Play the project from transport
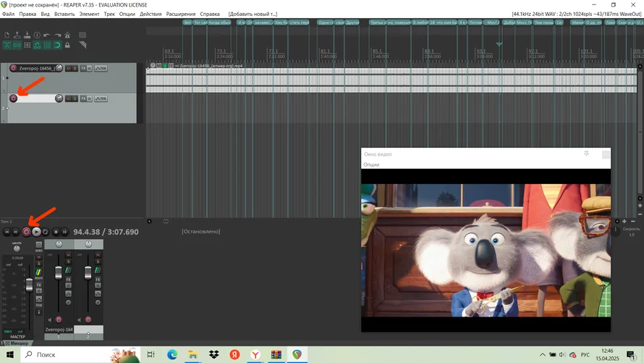This screenshot has height=363, width=644. point(37,232)
